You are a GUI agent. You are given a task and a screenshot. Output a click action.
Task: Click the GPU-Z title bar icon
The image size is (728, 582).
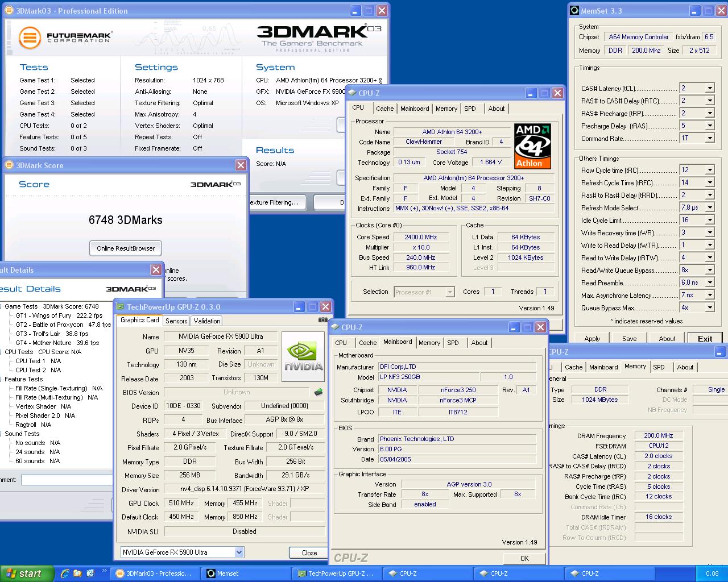click(121, 307)
